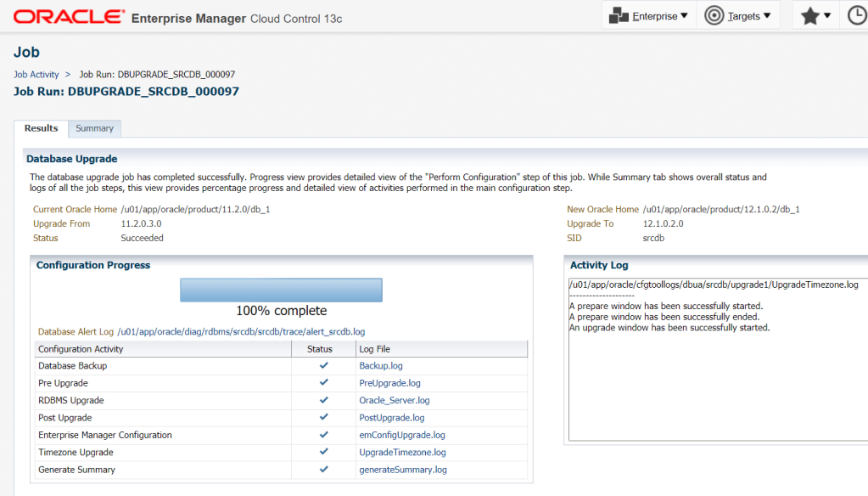Click the Timezone Upgrade status checkmark
The height and width of the screenshot is (496, 868).
(x=323, y=452)
